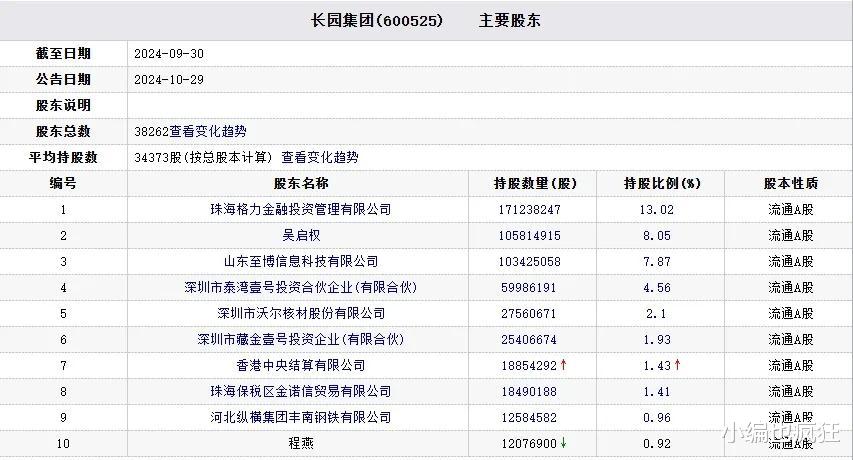
Task: Select shareholder 程燕
Action: 301,443
